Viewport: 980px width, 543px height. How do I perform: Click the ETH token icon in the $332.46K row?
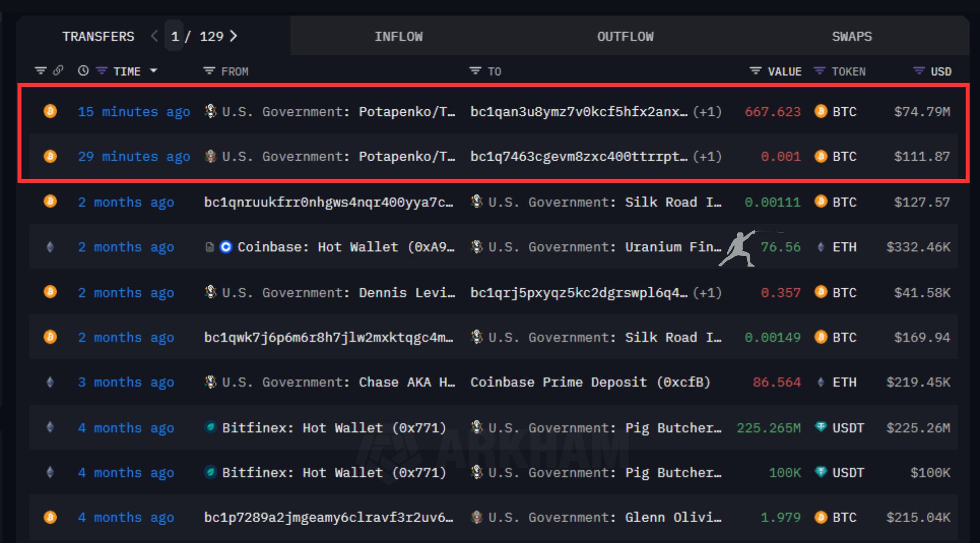821,247
